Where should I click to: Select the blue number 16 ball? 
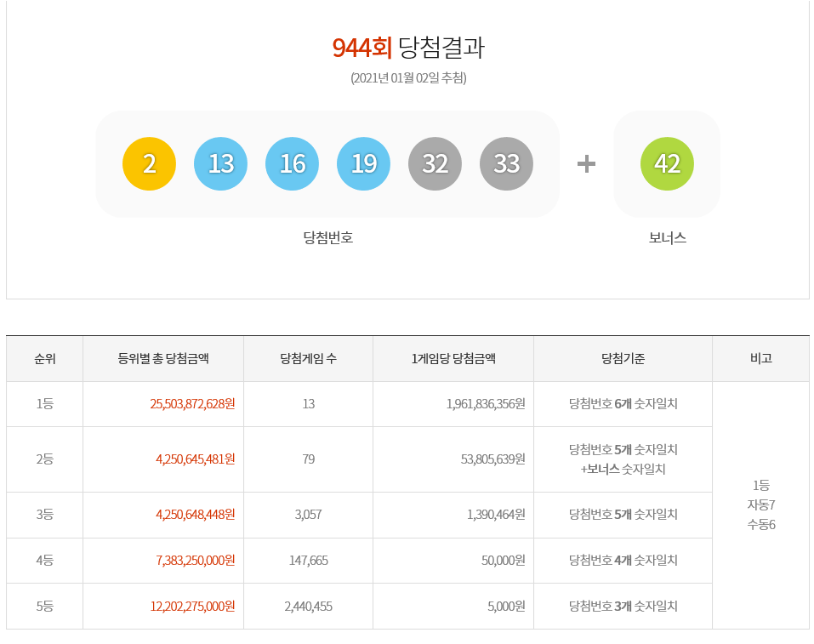tap(293, 163)
